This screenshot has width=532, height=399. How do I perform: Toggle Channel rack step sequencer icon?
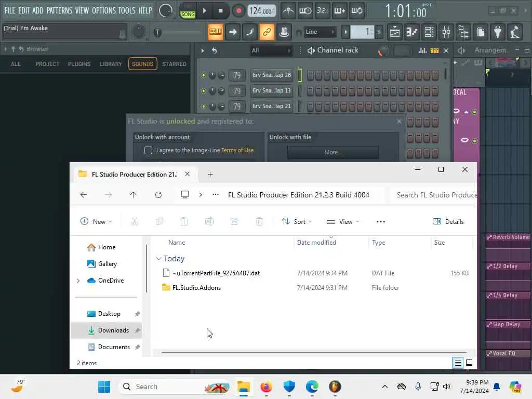click(435, 50)
